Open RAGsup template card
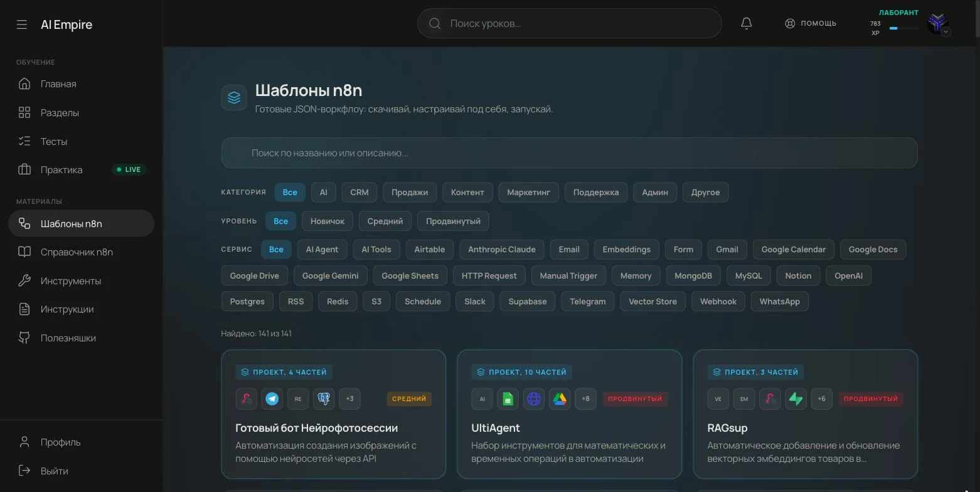The image size is (980, 492). pos(806,414)
